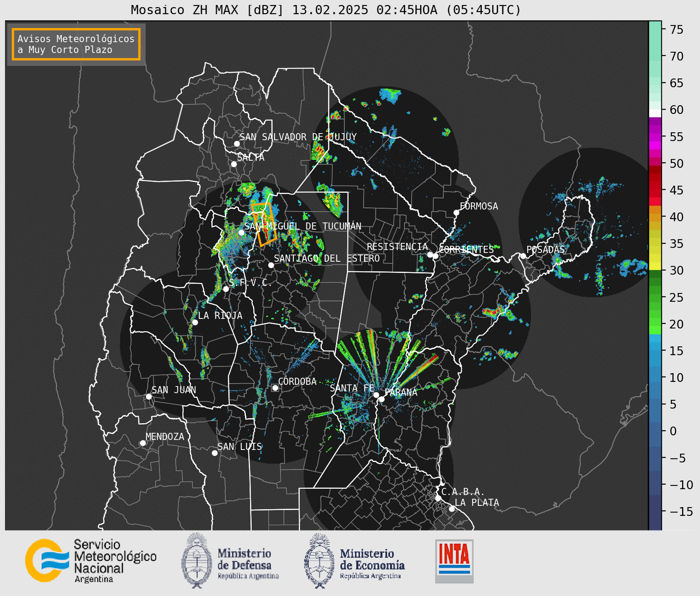Click the SAN JUAN map label
The image size is (700, 596).
pyautogui.click(x=174, y=390)
